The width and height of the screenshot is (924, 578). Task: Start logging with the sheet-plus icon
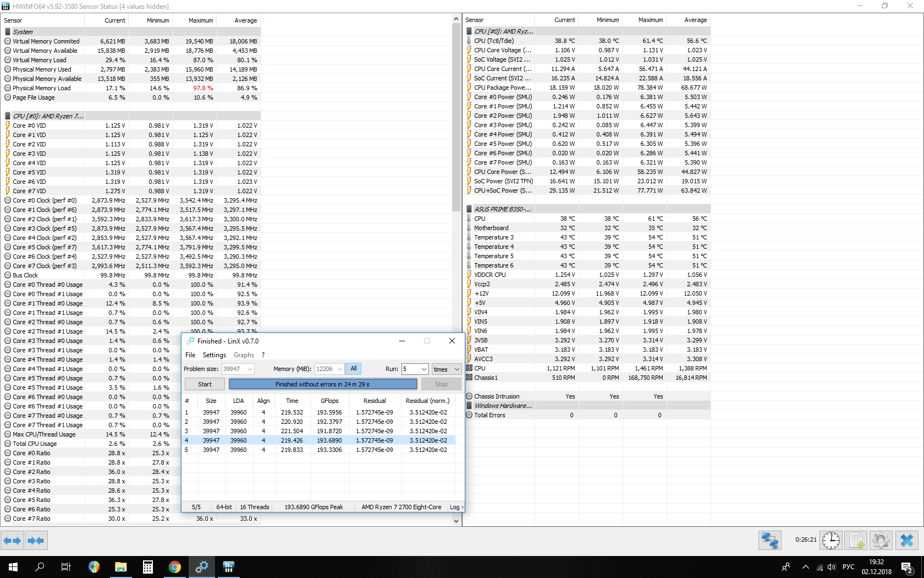[856, 541]
